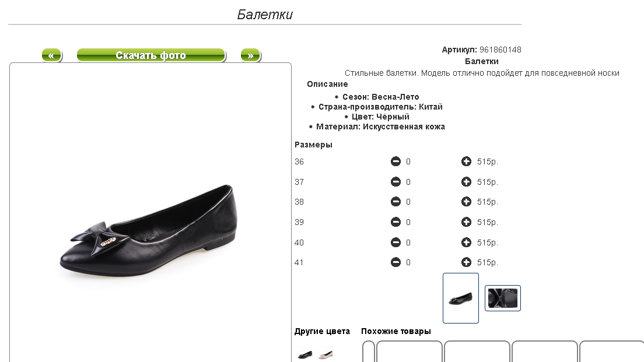Click minus icon for size 38
644x362 pixels.
(395, 202)
